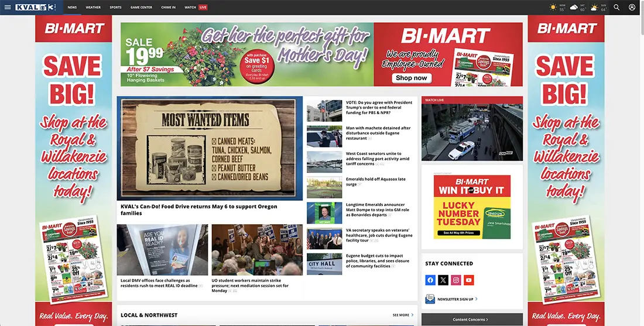The width and height of the screenshot is (644, 326).
Task: Select the News menu item
Action: click(72, 8)
